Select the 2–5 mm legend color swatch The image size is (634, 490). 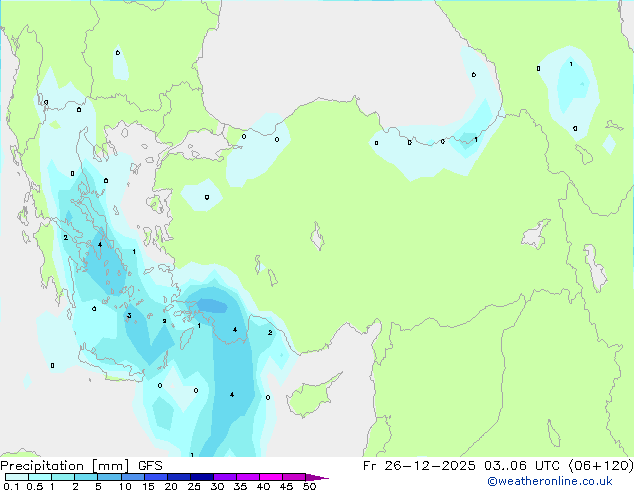(x=86, y=477)
